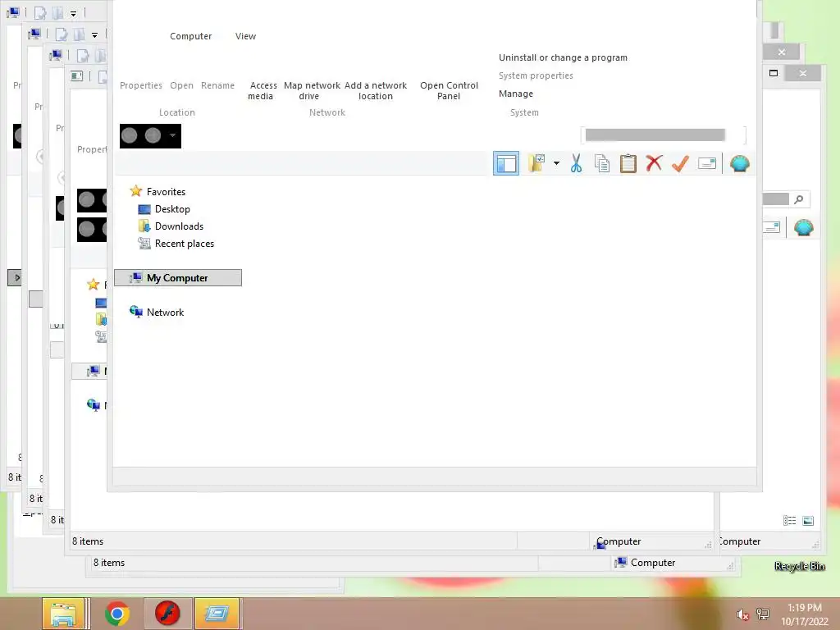Switch to details view icon in background window
Image resolution: width=840 pixels, height=630 pixels.
point(789,521)
